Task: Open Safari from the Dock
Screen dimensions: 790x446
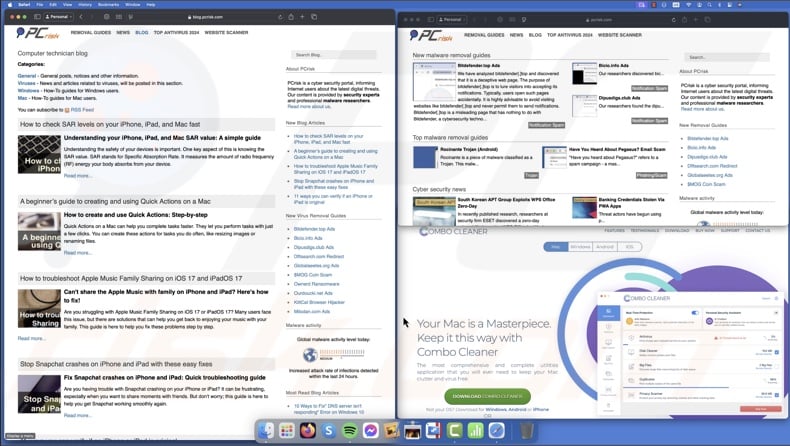Action: pyautogui.click(x=496, y=430)
